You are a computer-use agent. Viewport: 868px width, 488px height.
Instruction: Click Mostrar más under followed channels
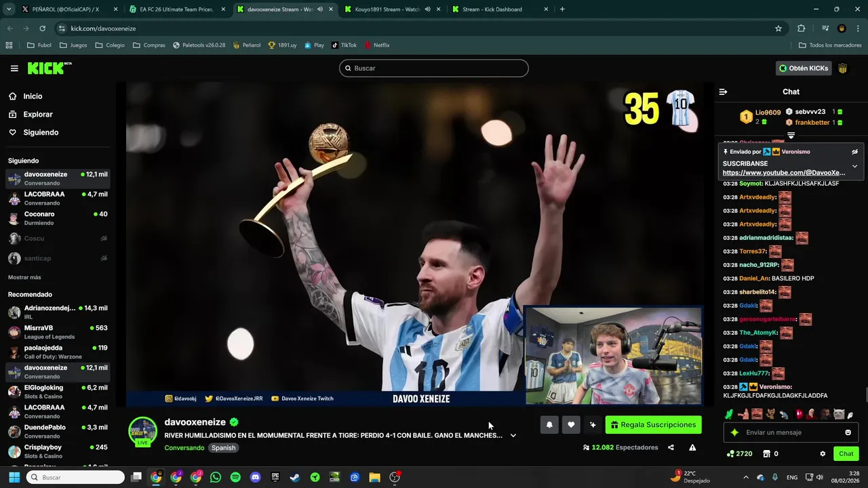[24, 277]
